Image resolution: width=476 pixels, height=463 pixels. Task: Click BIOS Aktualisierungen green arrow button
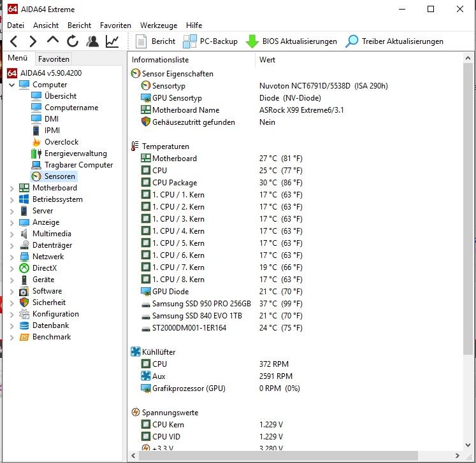tap(291, 41)
